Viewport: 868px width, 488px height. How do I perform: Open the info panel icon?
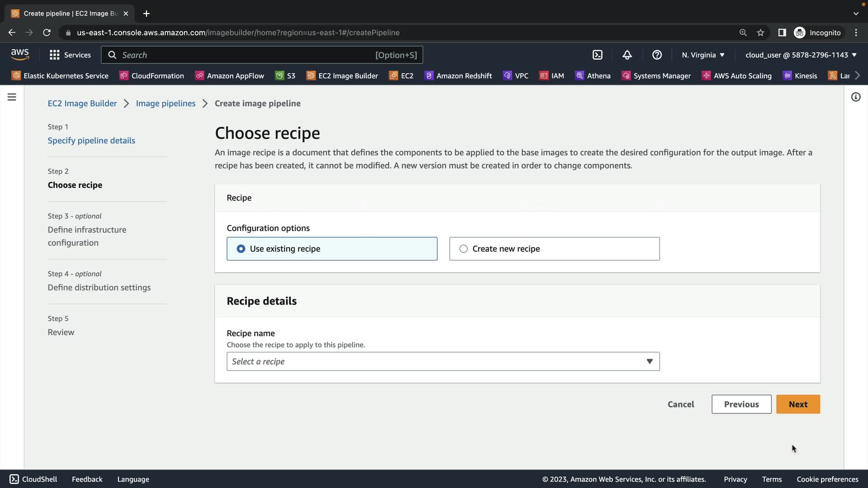[855, 97]
